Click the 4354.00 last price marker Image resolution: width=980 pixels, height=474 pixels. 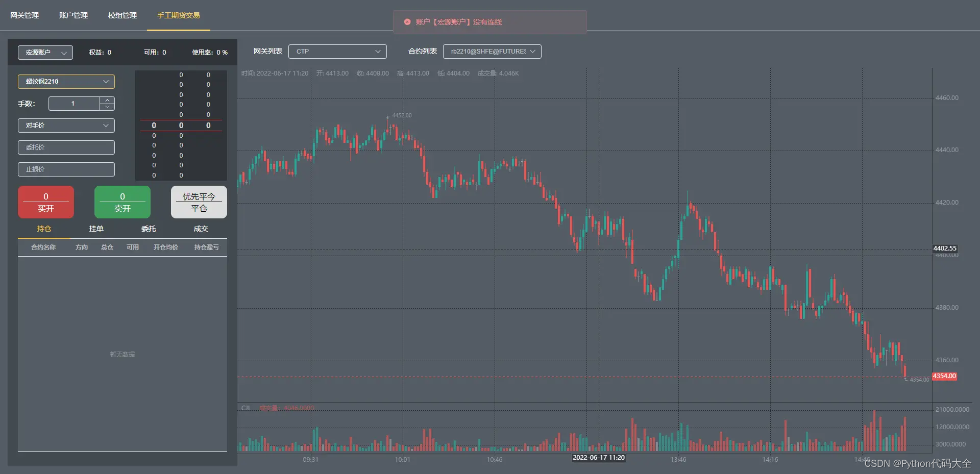tap(944, 376)
